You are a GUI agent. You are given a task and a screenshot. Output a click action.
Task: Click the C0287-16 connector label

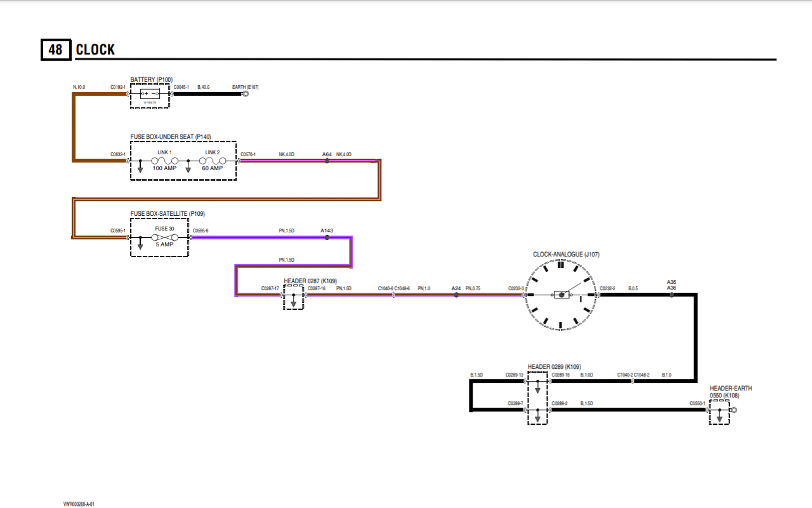[x=317, y=288]
